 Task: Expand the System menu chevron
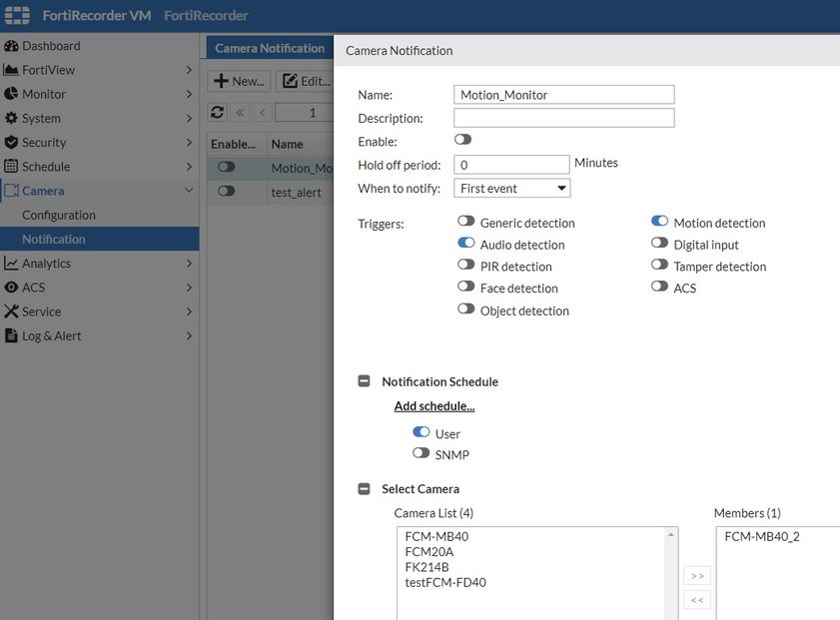189,118
